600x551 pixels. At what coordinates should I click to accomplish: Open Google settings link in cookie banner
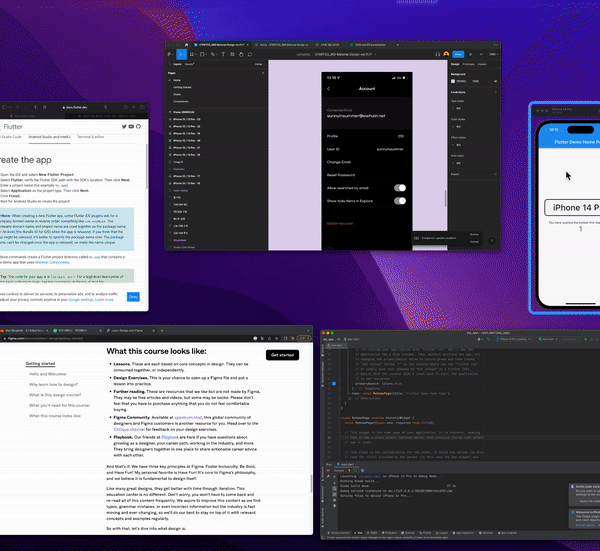81,300
